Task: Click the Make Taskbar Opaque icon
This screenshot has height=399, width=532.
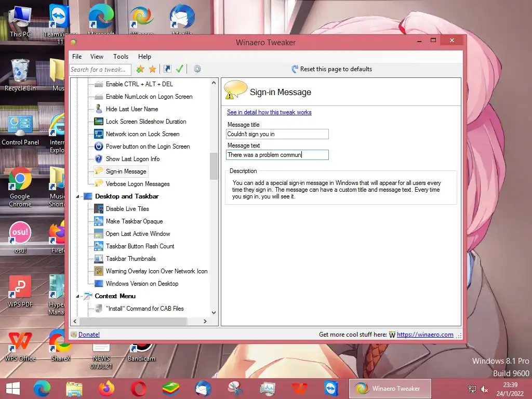Action: pyautogui.click(x=99, y=221)
